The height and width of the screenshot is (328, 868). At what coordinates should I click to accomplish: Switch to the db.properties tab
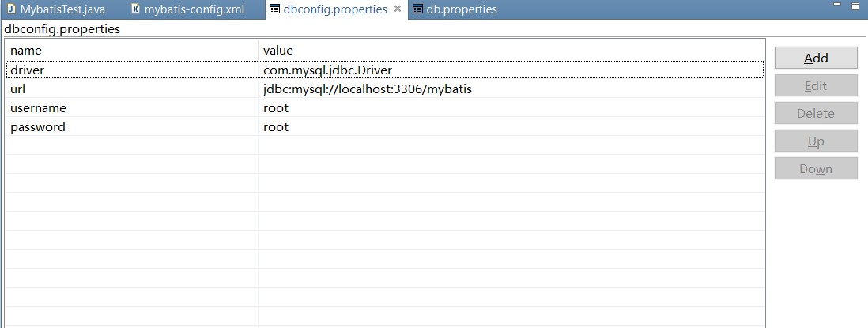(455, 9)
